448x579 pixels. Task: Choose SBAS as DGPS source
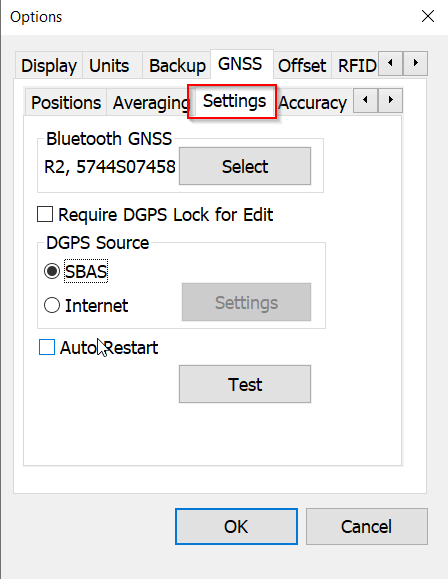point(52,271)
